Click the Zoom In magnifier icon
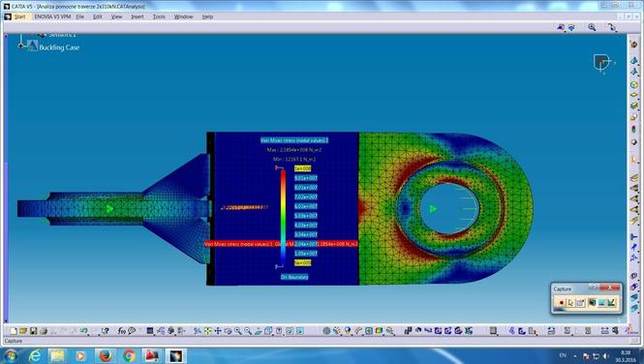Viewport: 644px width, 364px height. pyautogui.click(x=238, y=331)
